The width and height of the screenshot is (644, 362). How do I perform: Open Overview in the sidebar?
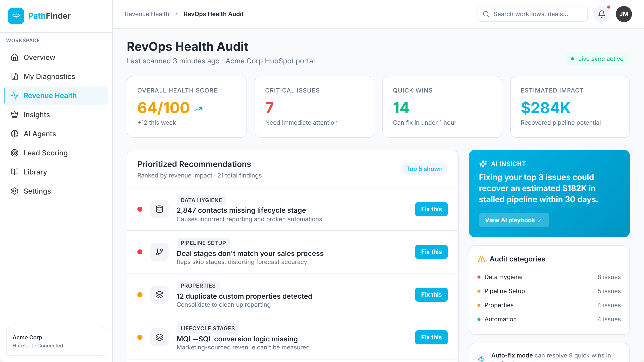point(56,57)
